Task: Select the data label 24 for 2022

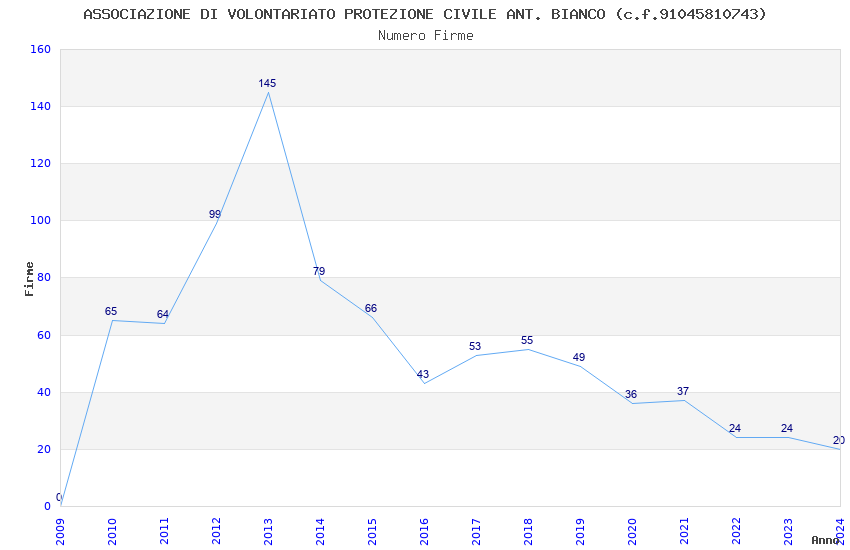Action: 735,429
